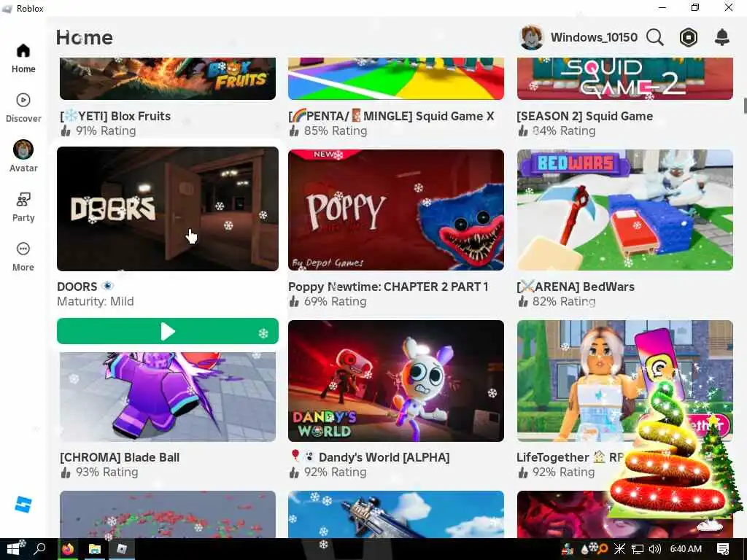Open the Discover section

pyautogui.click(x=23, y=108)
